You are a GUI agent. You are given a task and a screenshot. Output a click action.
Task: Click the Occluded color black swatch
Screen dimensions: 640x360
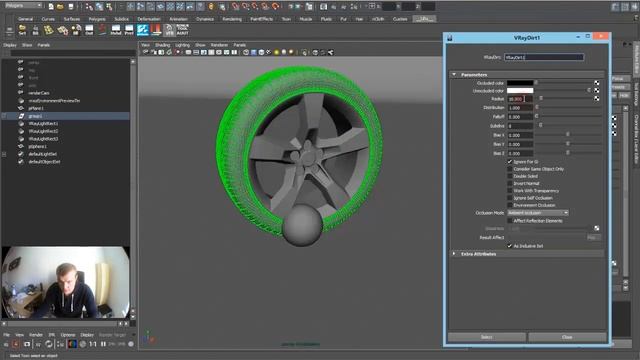click(520, 83)
